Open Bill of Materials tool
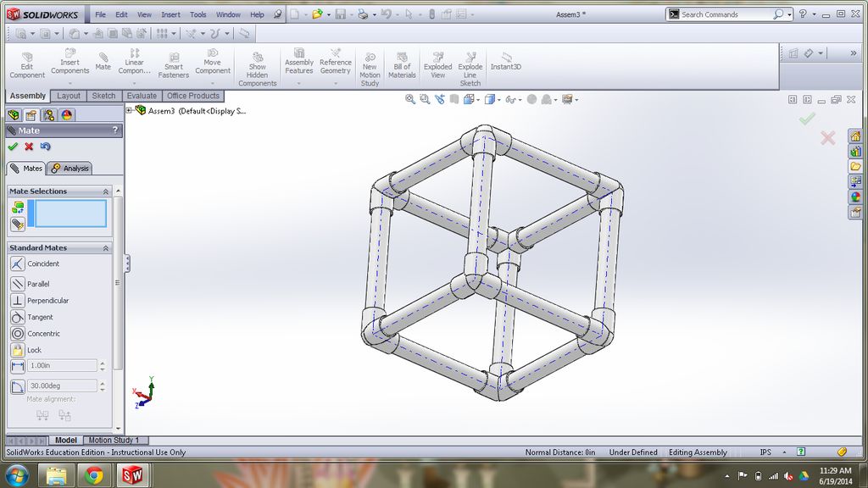Image resolution: width=868 pixels, height=488 pixels. point(402,64)
